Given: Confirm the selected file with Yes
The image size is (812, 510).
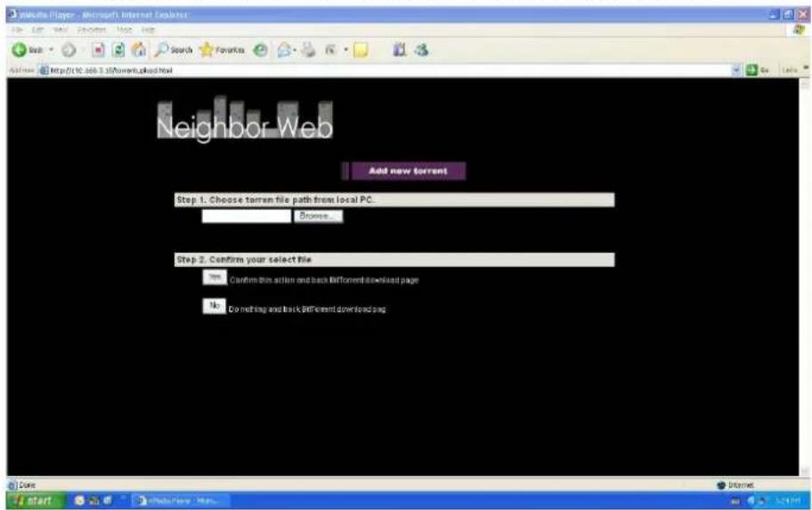Looking at the screenshot, I should coord(215,278).
